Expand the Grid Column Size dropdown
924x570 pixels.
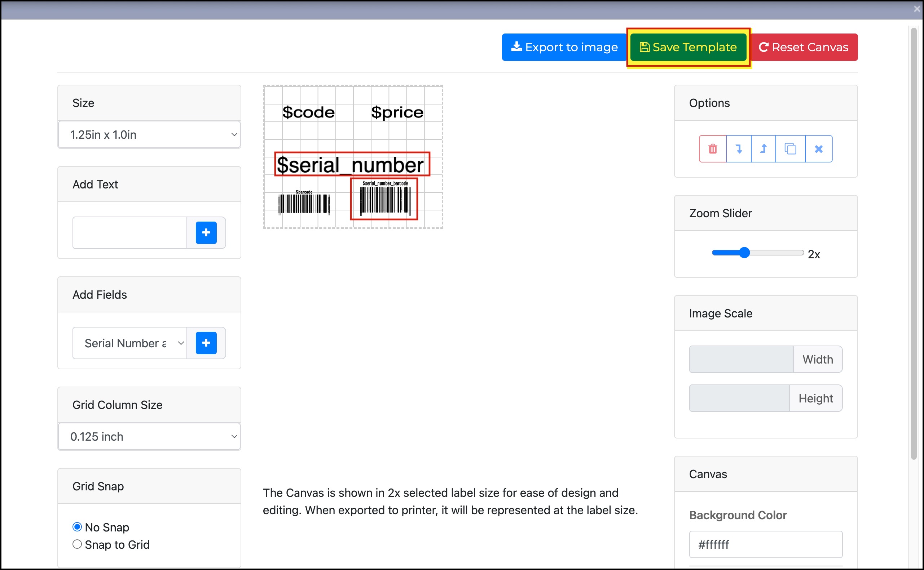point(149,436)
